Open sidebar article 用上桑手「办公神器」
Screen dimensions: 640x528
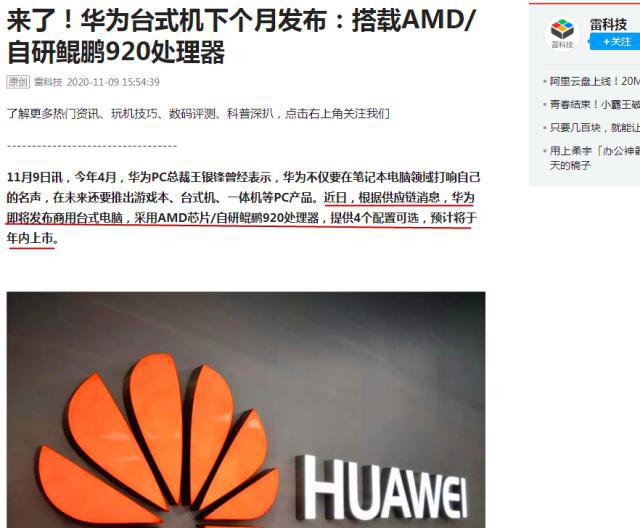pos(595,158)
